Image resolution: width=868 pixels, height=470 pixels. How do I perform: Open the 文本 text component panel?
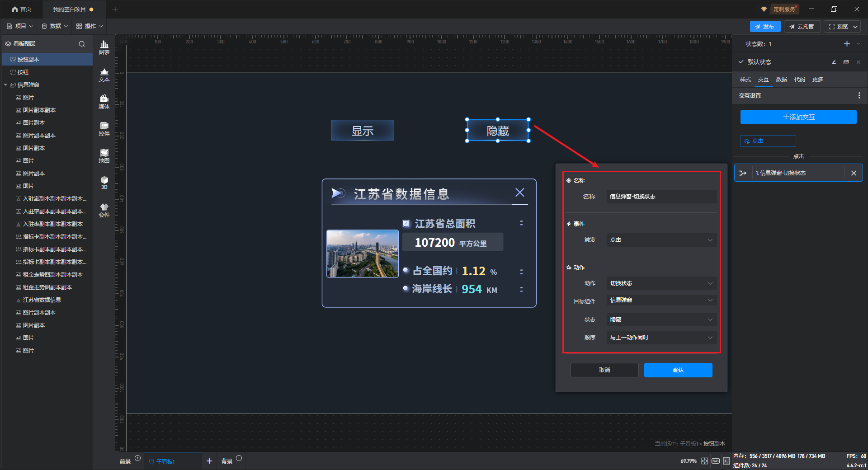click(104, 75)
